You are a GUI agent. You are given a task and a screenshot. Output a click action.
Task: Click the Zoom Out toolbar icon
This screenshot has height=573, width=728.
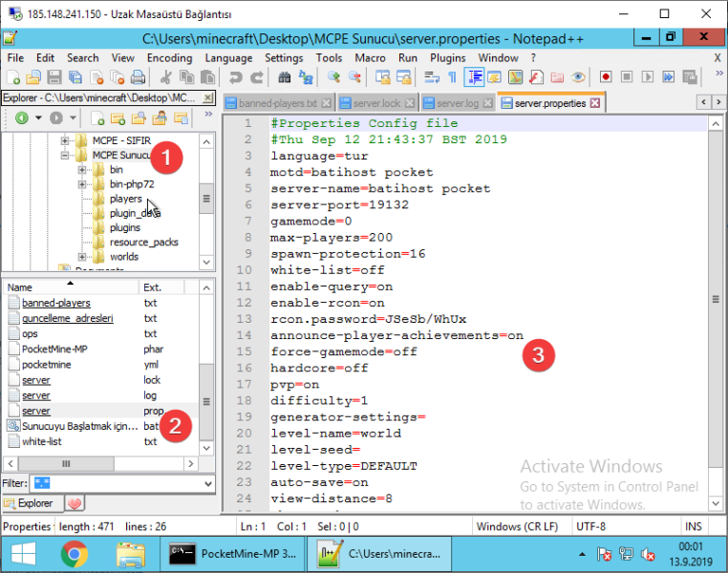pos(354,77)
